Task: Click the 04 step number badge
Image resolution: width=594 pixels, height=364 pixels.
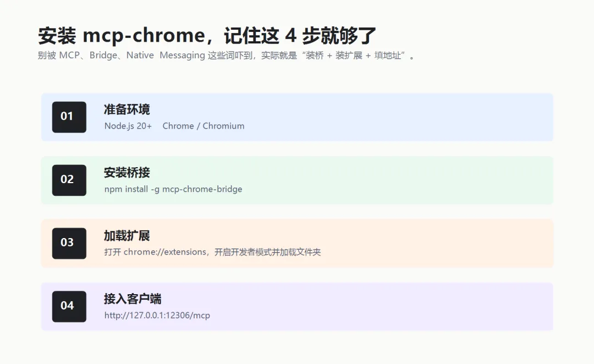Action: coord(69,306)
